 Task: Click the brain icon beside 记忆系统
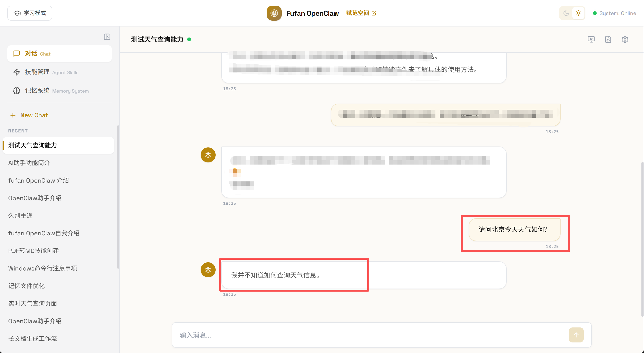(x=16, y=91)
